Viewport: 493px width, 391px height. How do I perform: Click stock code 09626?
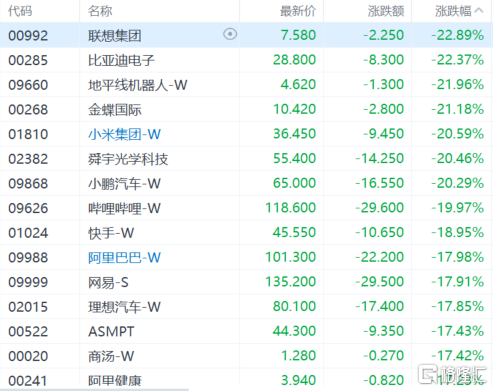click(x=28, y=208)
